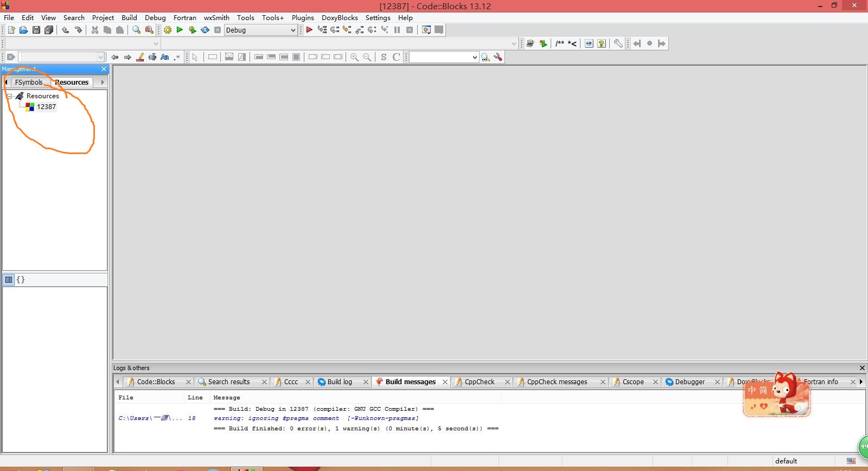
Task: Toggle the comment C button
Action: [396, 57]
